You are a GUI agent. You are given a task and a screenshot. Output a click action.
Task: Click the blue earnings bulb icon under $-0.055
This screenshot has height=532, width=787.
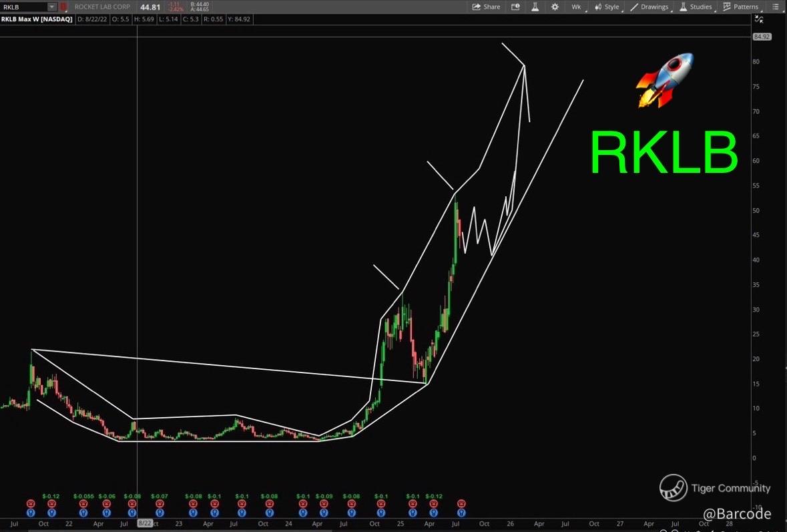(x=83, y=513)
